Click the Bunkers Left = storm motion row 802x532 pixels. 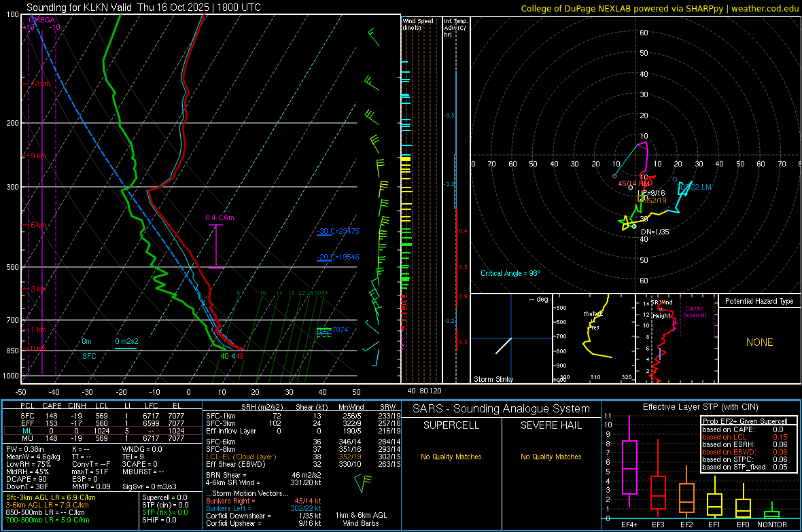point(264,508)
